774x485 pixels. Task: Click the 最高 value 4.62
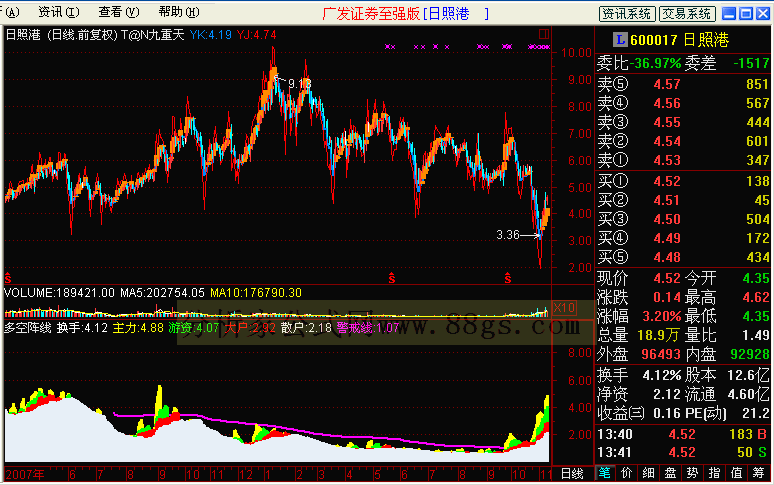pyautogui.click(x=756, y=298)
